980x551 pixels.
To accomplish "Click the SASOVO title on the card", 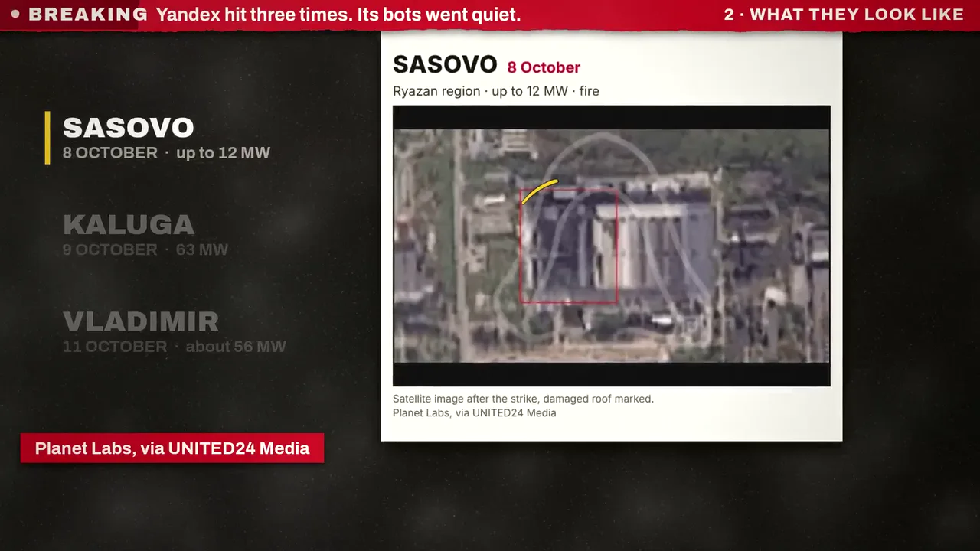I will point(445,65).
